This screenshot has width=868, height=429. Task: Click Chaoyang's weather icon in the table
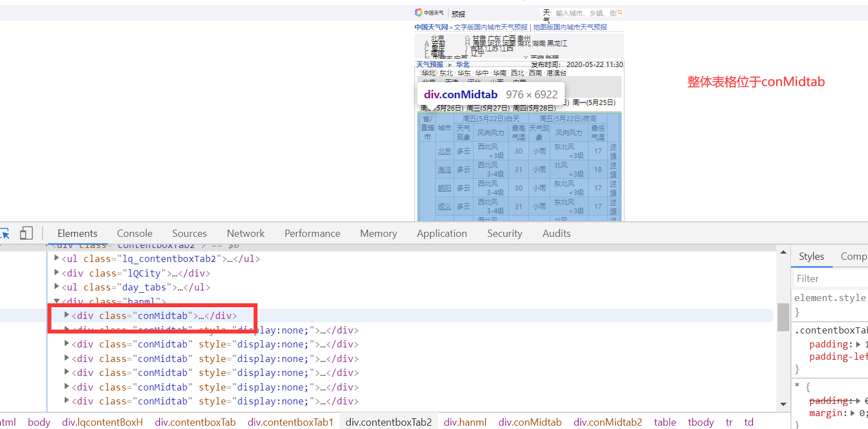coord(464,188)
